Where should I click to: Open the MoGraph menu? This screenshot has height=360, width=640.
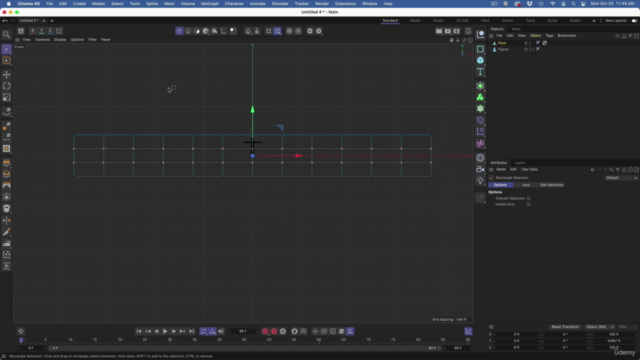tap(210, 4)
